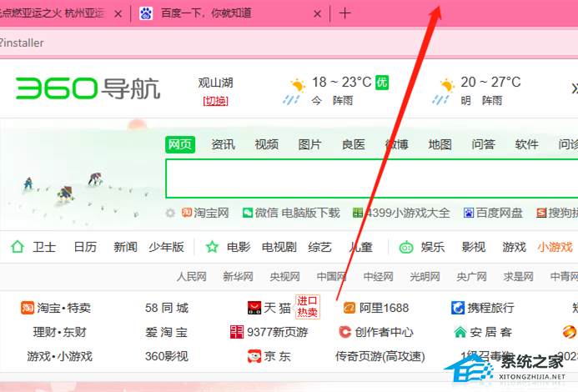Screen dimensions: 578x392
Task: Click the 360导航 logo
Action: point(88,88)
